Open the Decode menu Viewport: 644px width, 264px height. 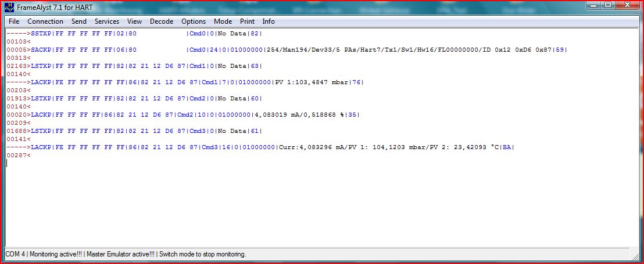162,21
